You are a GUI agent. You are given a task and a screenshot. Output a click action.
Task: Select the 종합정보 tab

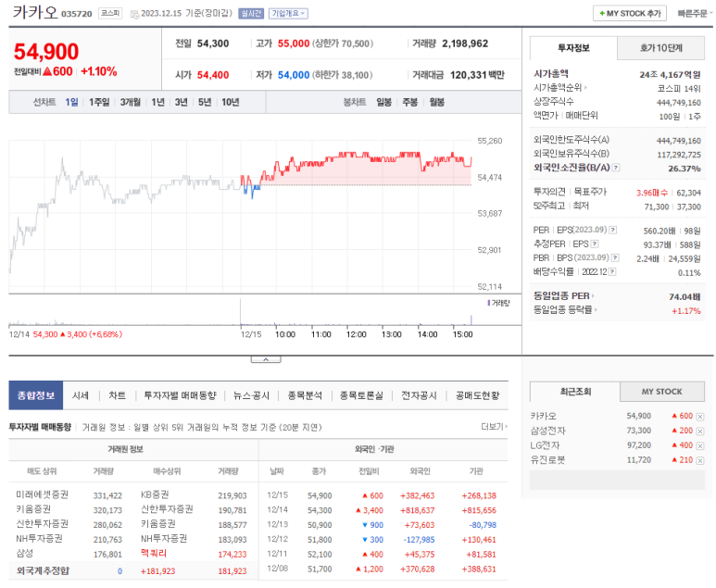[x=35, y=395]
